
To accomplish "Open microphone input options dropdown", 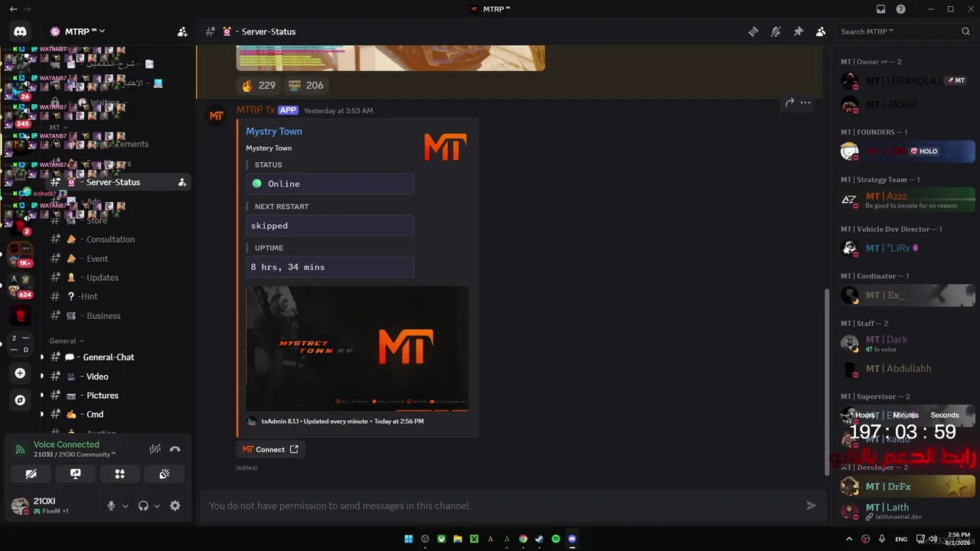I will (x=126, y=506).
